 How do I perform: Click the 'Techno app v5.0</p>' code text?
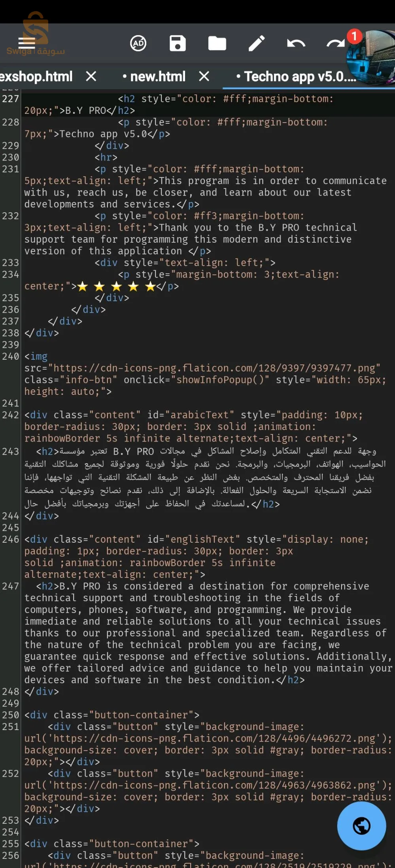[115, 134]
